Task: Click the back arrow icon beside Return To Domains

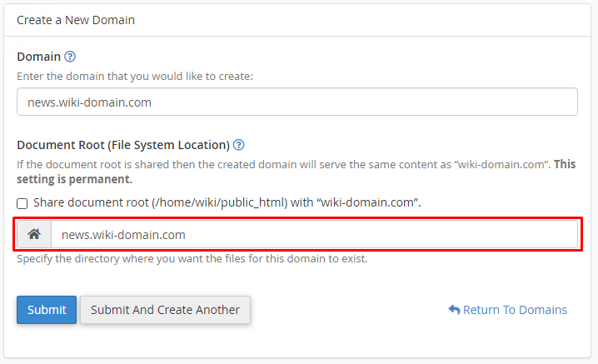Action: point(454,310)
